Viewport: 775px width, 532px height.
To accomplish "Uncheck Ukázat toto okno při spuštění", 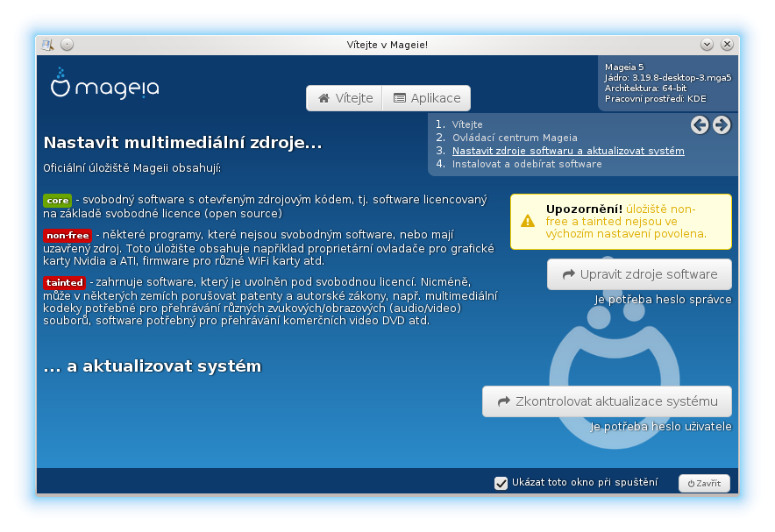I will click(501, 483).
